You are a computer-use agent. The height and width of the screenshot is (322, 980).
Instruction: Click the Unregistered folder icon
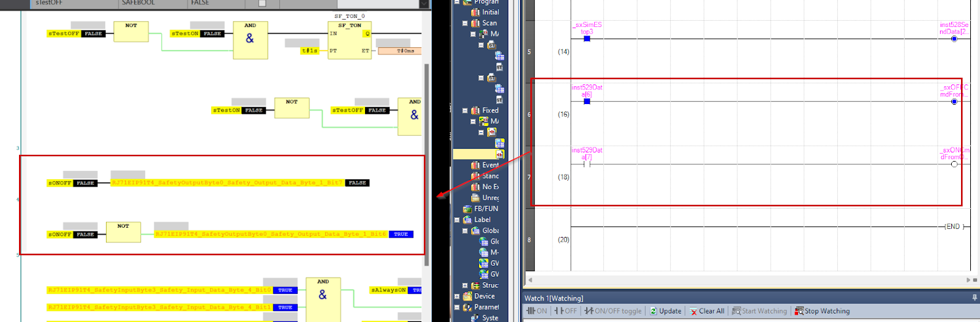pyautogui.click(x=475, y=198)
